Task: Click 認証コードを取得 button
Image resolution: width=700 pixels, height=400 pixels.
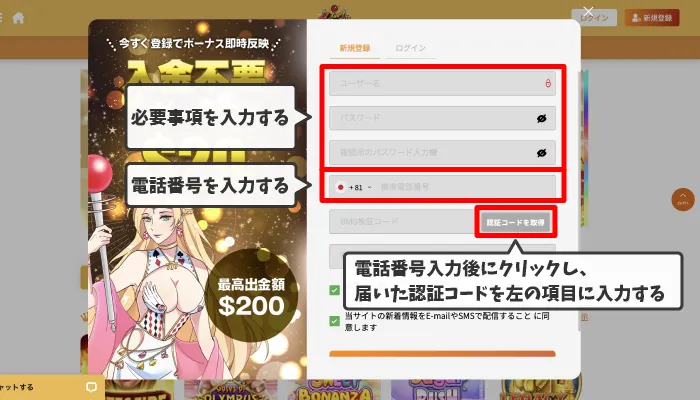Action: (x=516, y=222)
